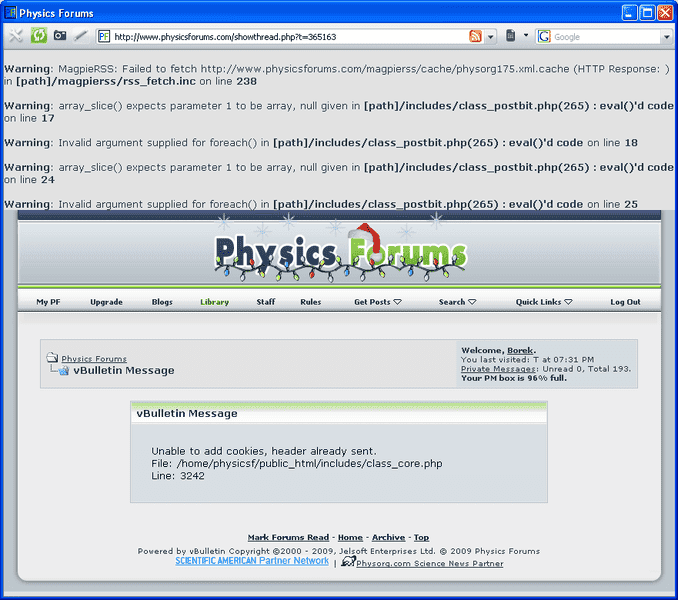
Task: Click the orange RSS feed icon
Action: tap(475, 36)
